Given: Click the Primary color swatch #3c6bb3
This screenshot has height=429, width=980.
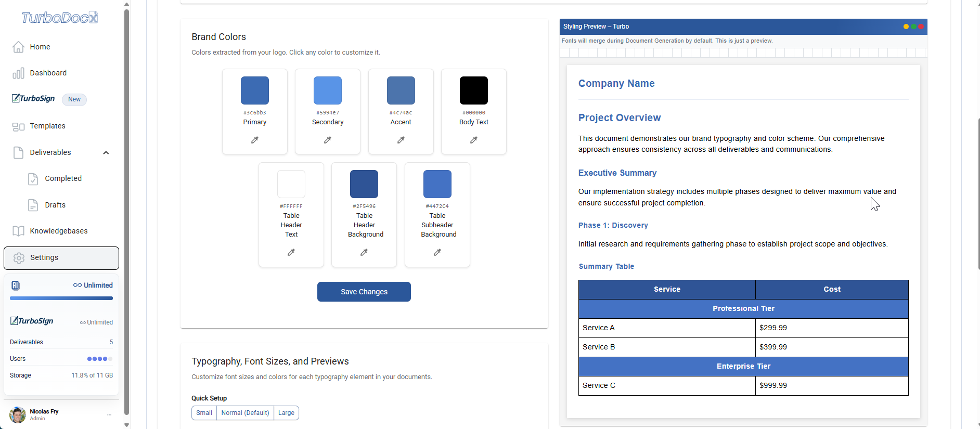Looking at the screenshot, I should click(x=255, y=90).
